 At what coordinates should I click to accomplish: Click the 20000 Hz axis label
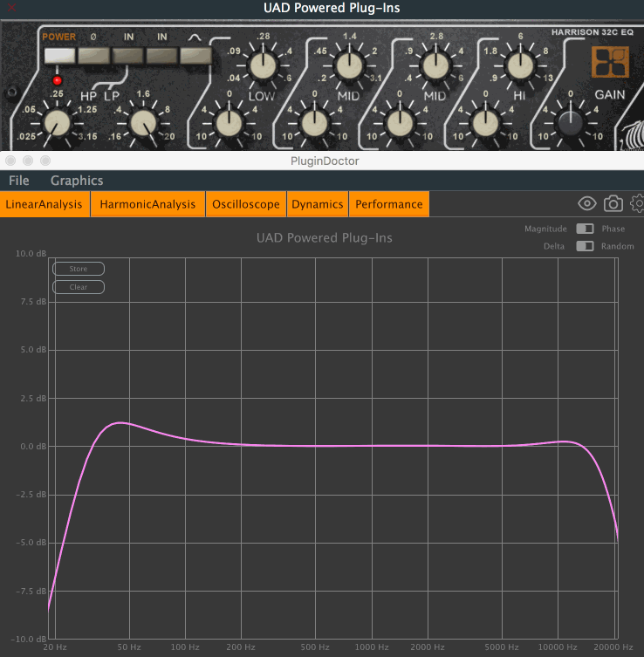click(613, 647)
